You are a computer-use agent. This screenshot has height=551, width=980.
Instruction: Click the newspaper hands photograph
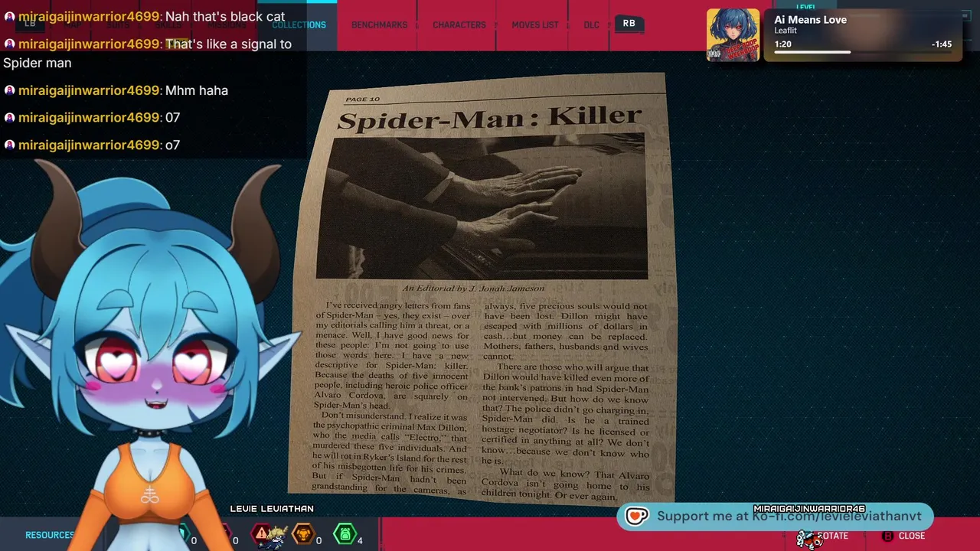pyautogui.click(x=482, y=206)
